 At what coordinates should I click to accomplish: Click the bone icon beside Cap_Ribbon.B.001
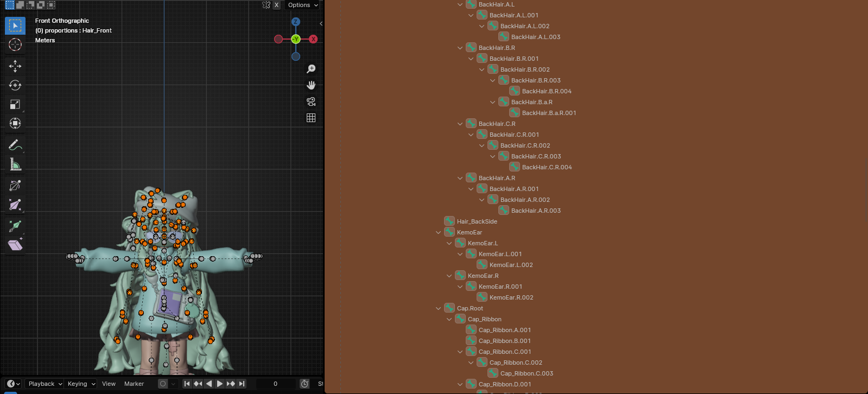471,340
